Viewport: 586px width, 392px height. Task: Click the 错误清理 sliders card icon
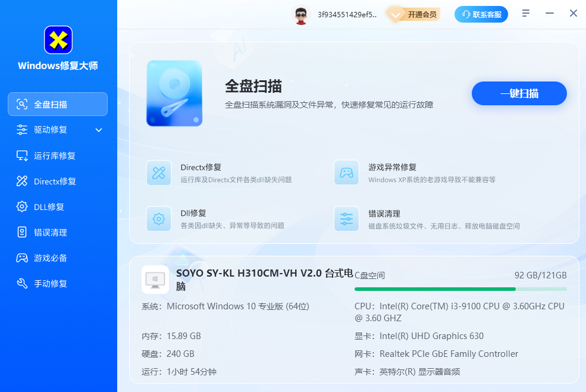(x=346, y=219)
